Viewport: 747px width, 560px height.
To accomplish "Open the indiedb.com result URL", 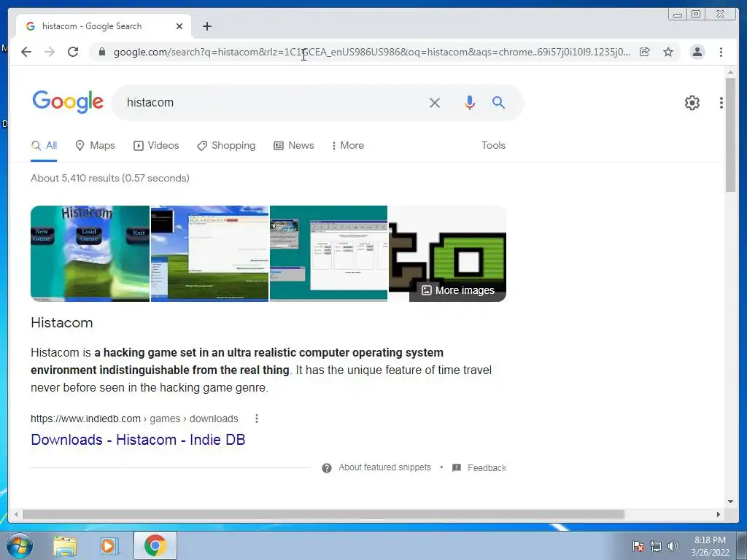I will (134, 419).
